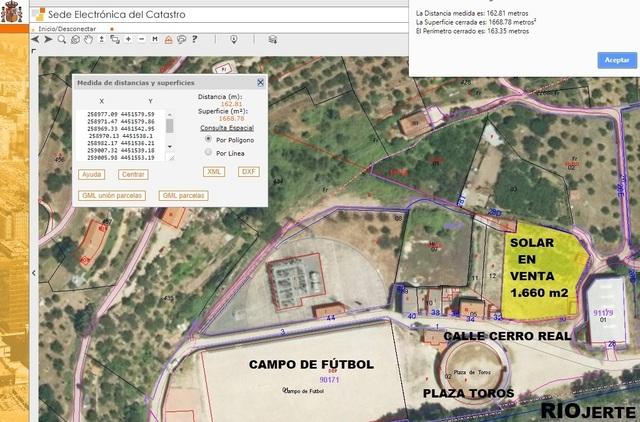The width and height of the screenshot is (640, 422).
Task: Click the forward arrow navigation icon
Action: pyautogui.click(x=48, y=39)
